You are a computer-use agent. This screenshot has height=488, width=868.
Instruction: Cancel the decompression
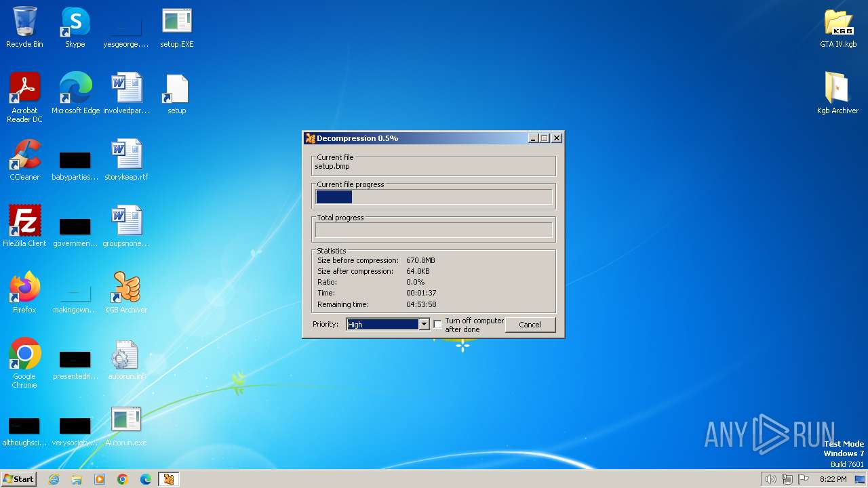tap(530, 325)
